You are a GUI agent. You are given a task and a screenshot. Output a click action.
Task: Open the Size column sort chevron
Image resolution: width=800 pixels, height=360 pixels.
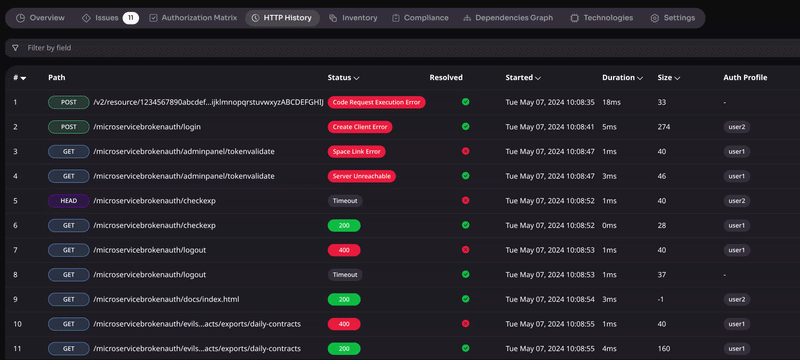point(677,78)
